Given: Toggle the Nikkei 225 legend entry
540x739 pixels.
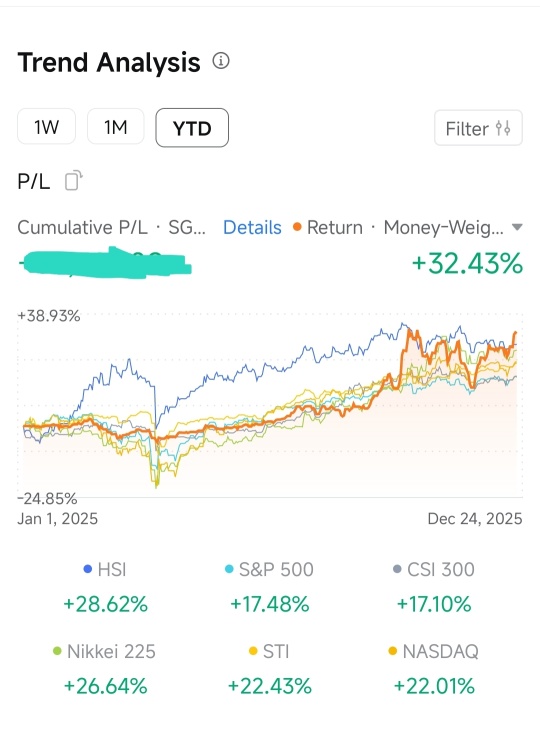Looking at the screenshot, I should pyautogui.click(x=104, y=651).
